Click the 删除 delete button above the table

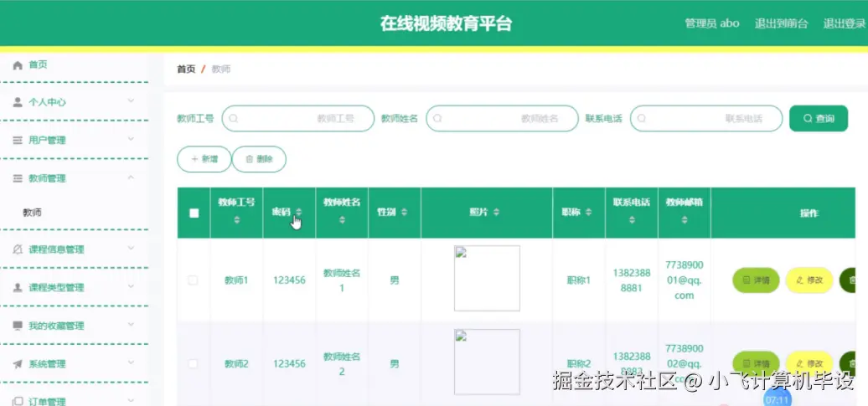click(x=259, y=159)
